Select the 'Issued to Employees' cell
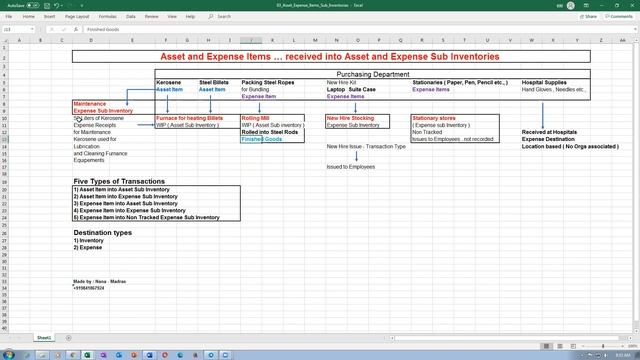Image resolution: width=640 pixels, height=360 pixels. click(351, 167)
